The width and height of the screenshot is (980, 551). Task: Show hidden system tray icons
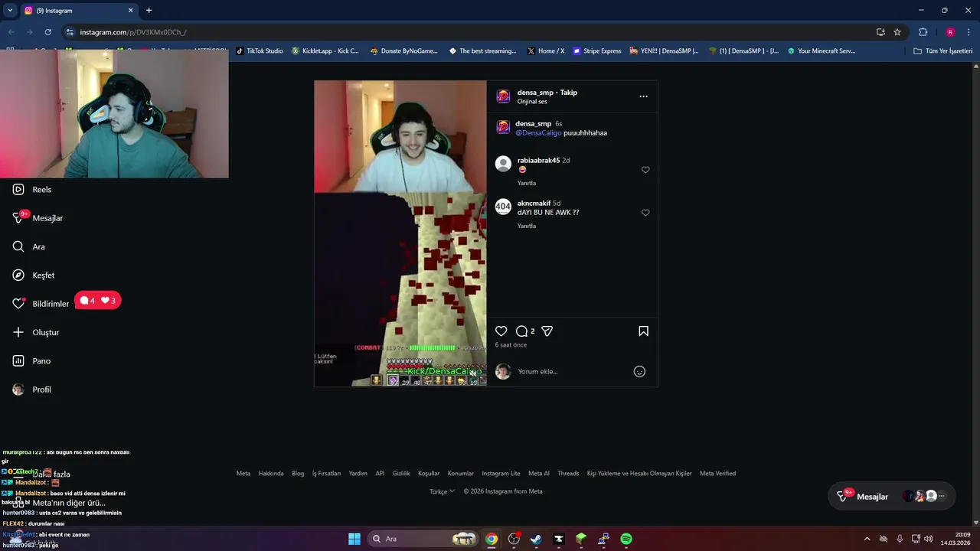pos(867,539)
